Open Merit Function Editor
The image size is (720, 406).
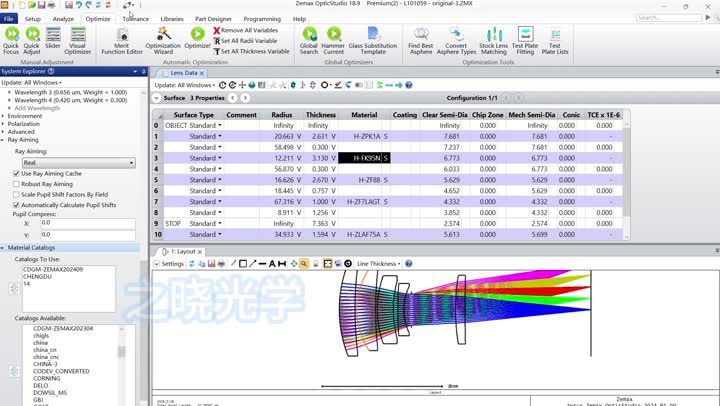pyautogui.click(x=122, y=40)
